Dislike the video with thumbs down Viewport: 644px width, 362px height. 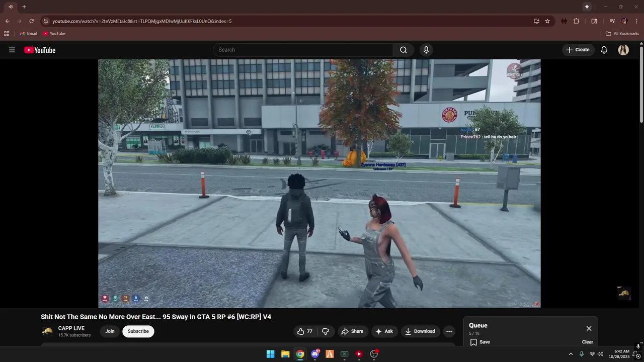point(326,331)
